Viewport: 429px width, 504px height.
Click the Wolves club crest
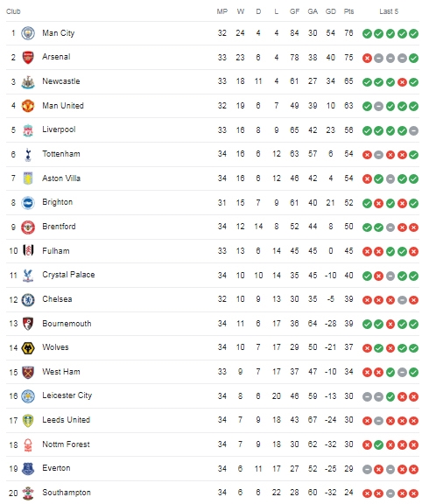pos(28,347)
